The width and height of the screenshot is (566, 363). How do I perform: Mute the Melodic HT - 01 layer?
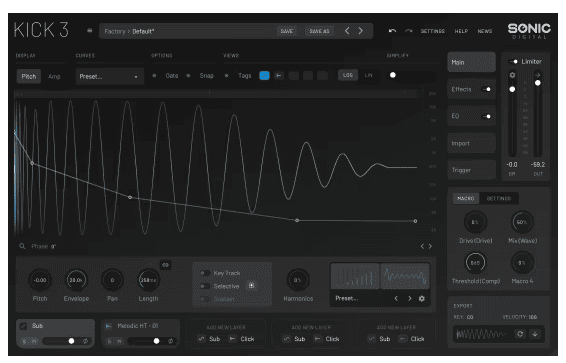[119, 341]
